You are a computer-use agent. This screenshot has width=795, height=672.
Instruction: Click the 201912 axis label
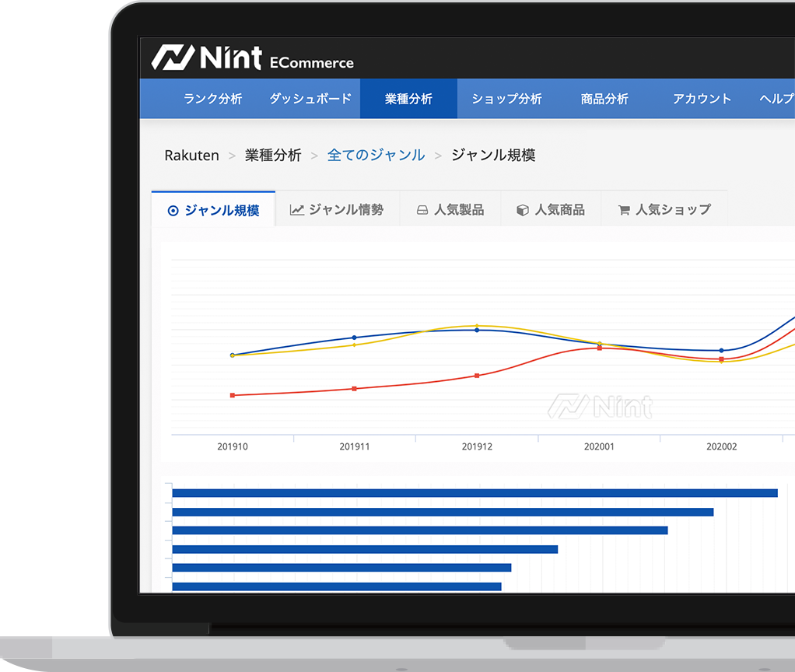pos(477,446)
